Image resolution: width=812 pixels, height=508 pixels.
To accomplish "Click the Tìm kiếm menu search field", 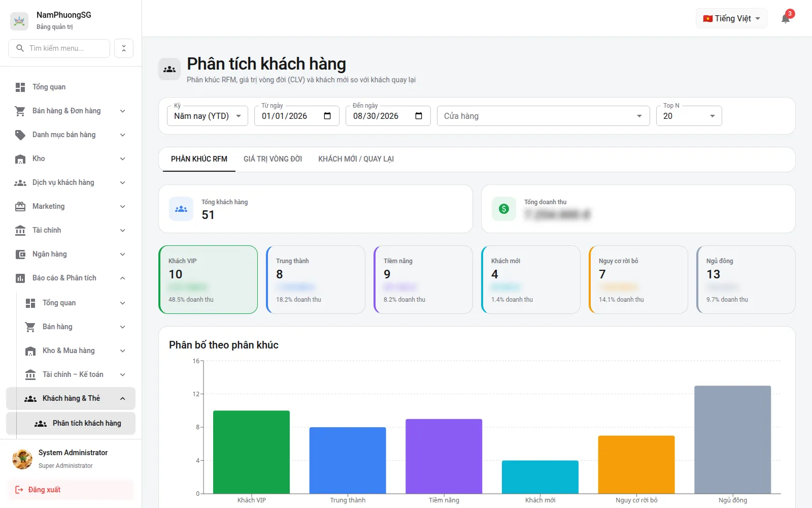I will tap(59, 48).
